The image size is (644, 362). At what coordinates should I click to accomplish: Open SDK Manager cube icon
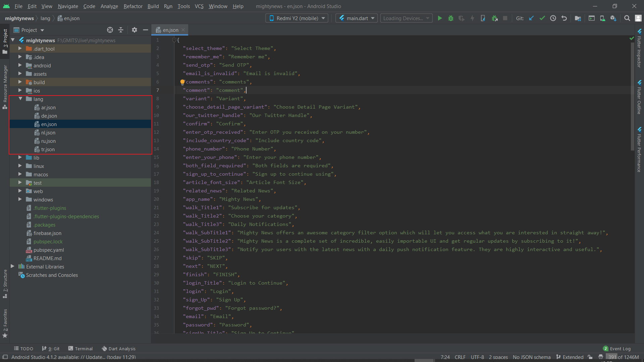point(613,18)
